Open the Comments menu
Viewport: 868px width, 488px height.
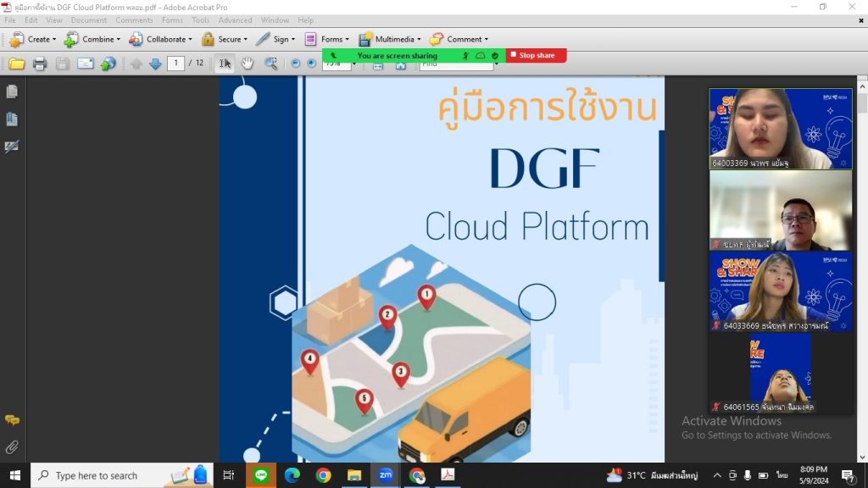[x=134, y=20]
